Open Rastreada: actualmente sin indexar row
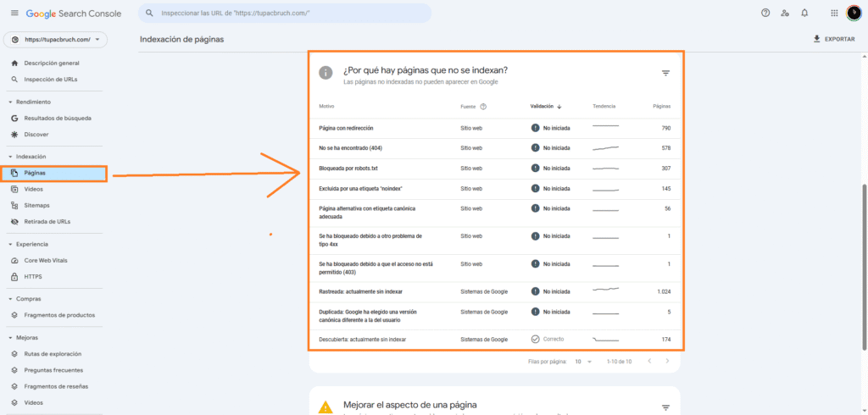Image resolution: width=868 pixels, height=415 pixels. [495, 291]
